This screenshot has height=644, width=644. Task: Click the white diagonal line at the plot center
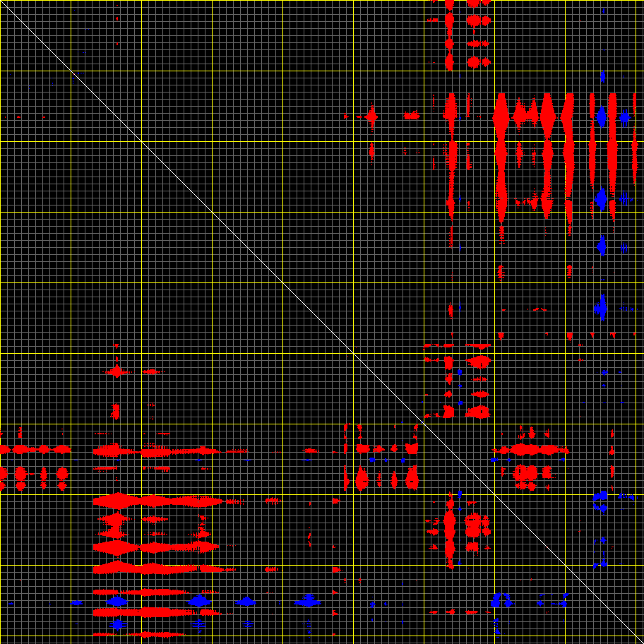322,322
